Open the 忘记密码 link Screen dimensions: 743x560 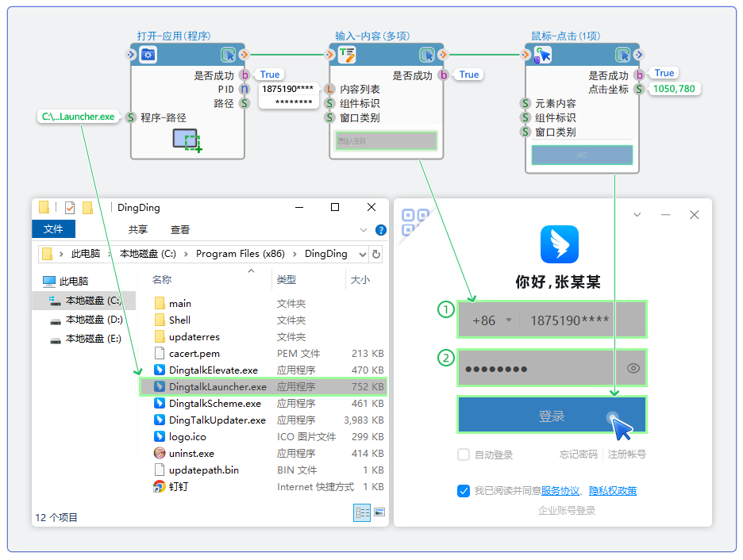click(x=578, y=455)
